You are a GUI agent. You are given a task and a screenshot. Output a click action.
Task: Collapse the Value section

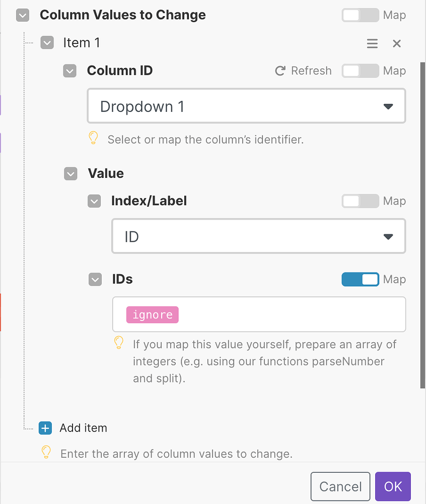coord(70,173)
